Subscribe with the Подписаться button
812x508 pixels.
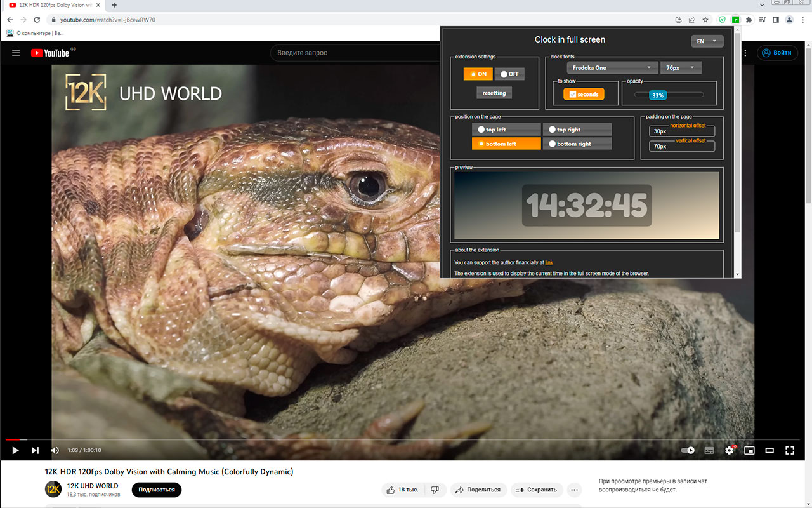[x=157, y=490]
